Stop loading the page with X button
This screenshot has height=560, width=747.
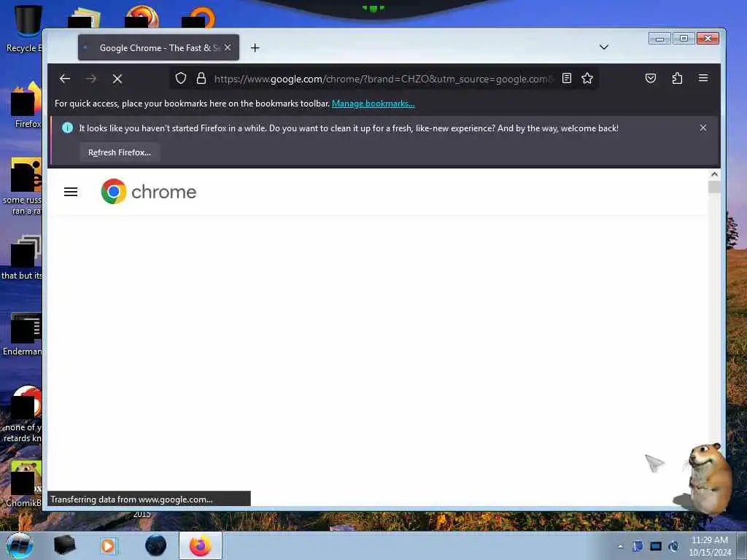click(x=117, y=79)
